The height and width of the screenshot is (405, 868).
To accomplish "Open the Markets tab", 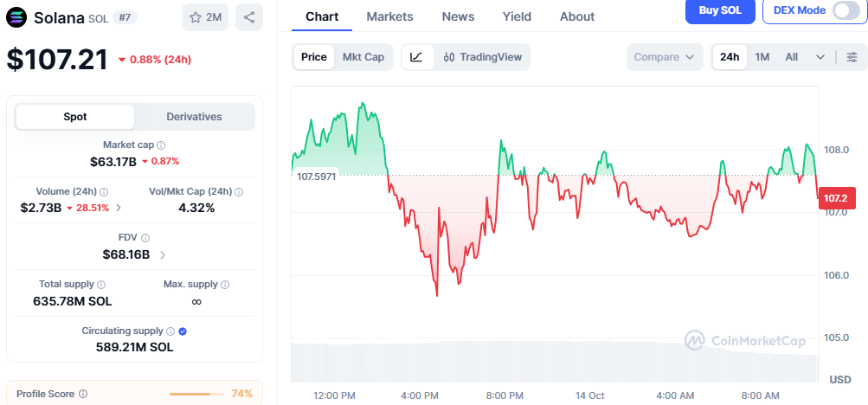I will coord(389,16).
